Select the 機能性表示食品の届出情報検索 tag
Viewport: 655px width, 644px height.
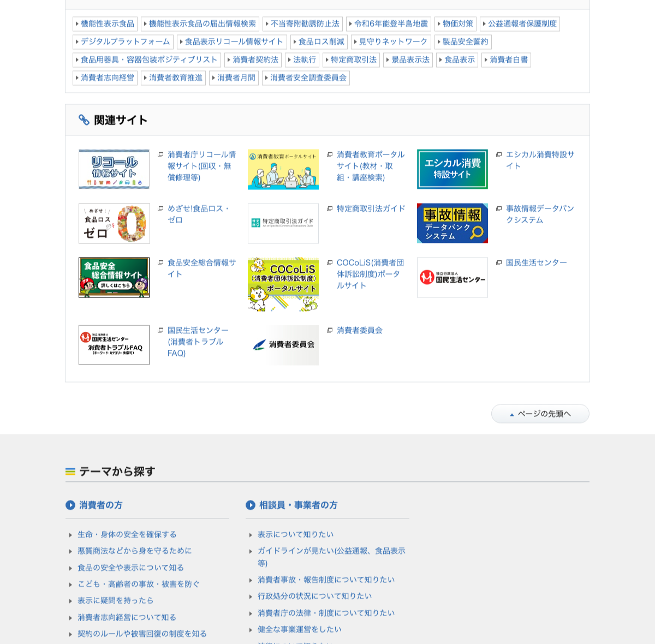pyautogui.click(x=200, y=24)
